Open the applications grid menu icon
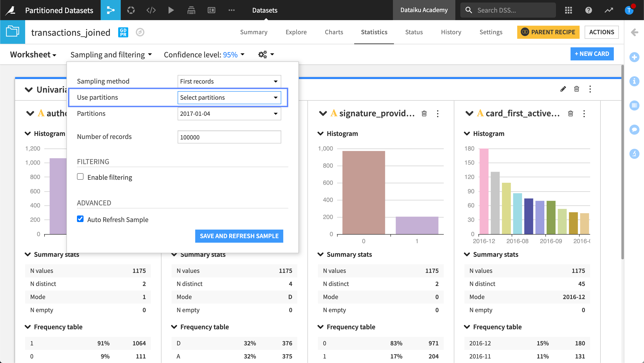644x363 pixels. (x=568, y=10)
